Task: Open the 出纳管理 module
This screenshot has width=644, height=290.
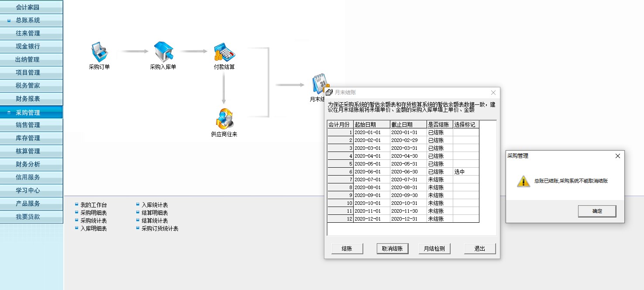Action: [x=31, y=59]
